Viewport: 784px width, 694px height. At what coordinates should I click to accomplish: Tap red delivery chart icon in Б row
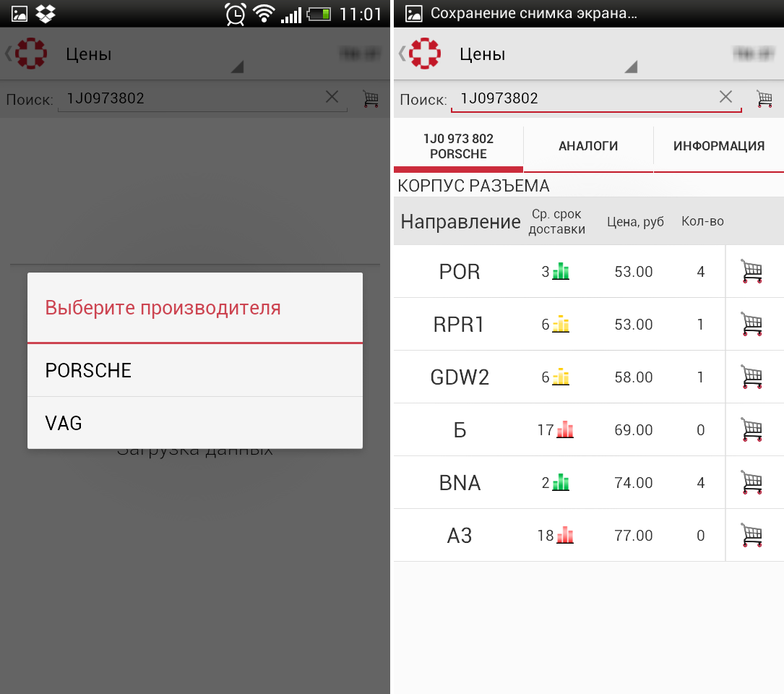(565, 429)
